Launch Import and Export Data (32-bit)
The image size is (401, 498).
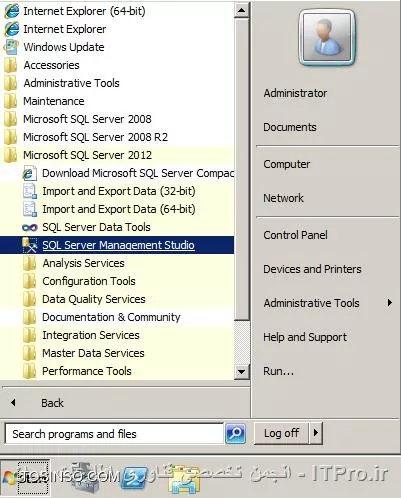[x=117, y=191]
